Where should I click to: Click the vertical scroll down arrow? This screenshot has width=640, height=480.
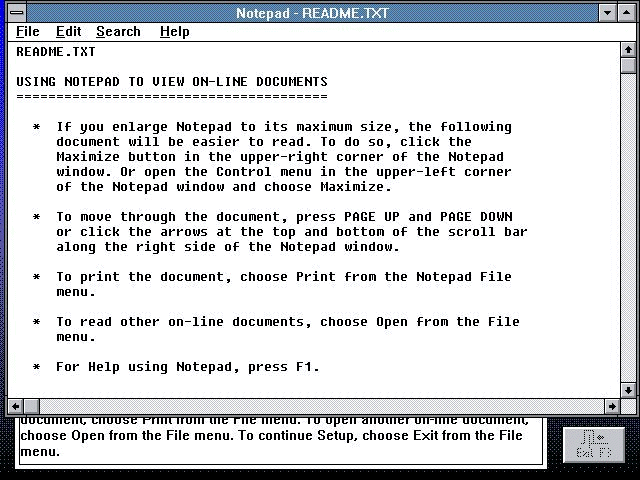(x=628, y=390)
